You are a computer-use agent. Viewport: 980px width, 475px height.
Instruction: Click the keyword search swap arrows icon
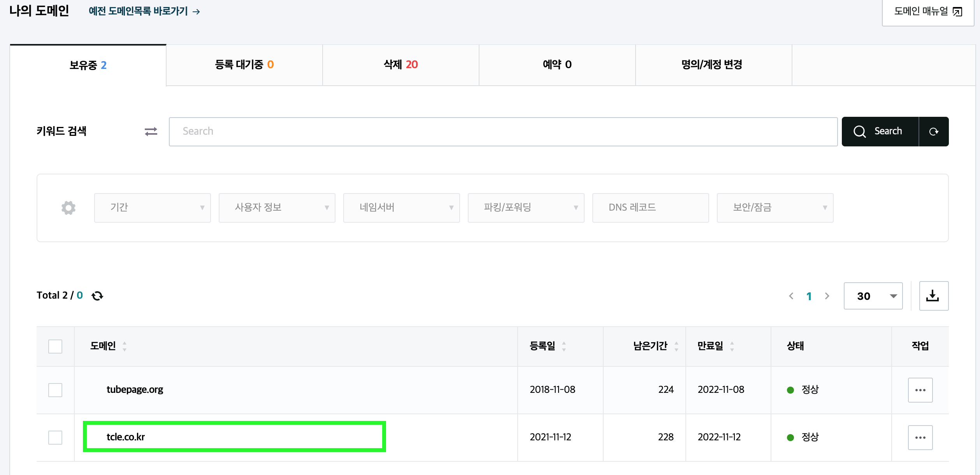pos(151,132)
